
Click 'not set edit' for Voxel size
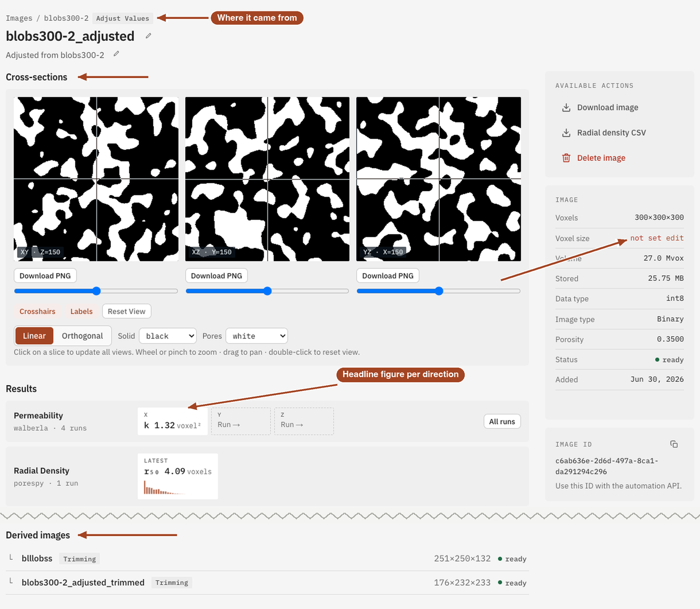[657, 238]
